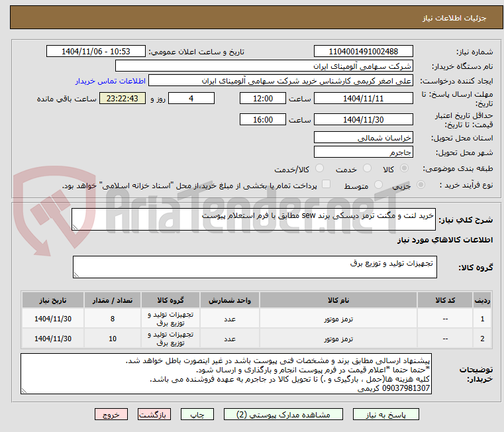Viewport: 504px width, 432px height.
Task: Click the price validity date 1404/11/30 field
Action: tap(363, 119)
